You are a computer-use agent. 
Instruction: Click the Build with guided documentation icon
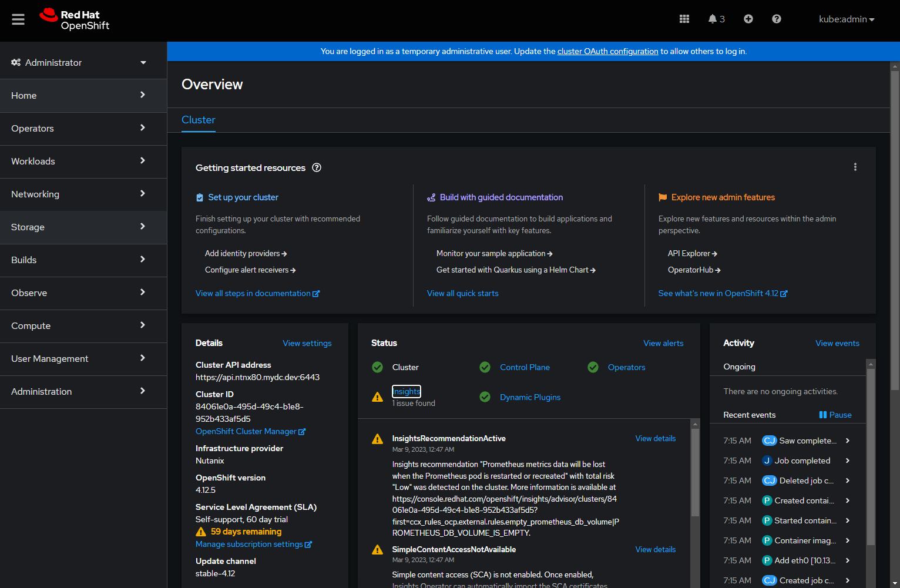pos(431,197)
